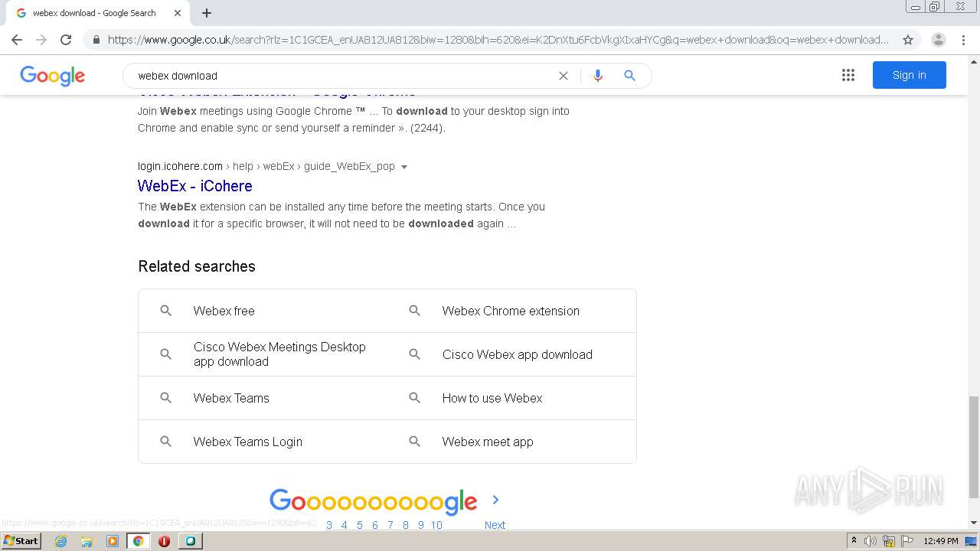
Task: Go to results page 5
Action: pos(360,525)
